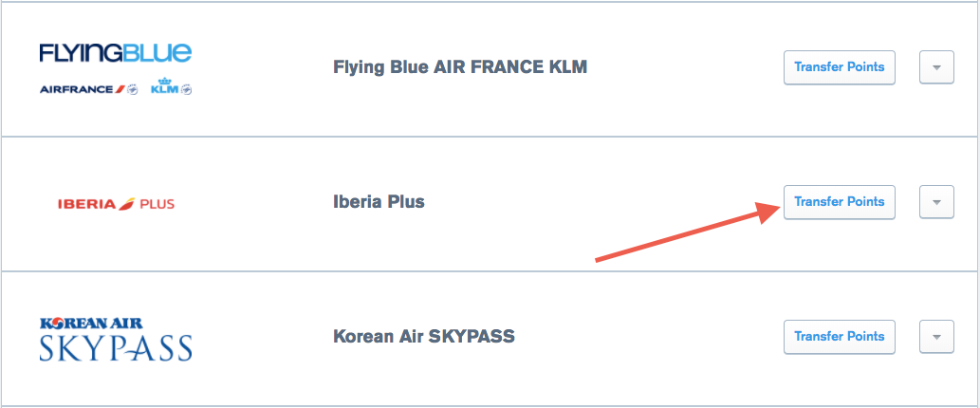Click the large SKYPASS wordmark in logo
The height and width of the screenshot is (408, 980).
(x=116, y=347)
